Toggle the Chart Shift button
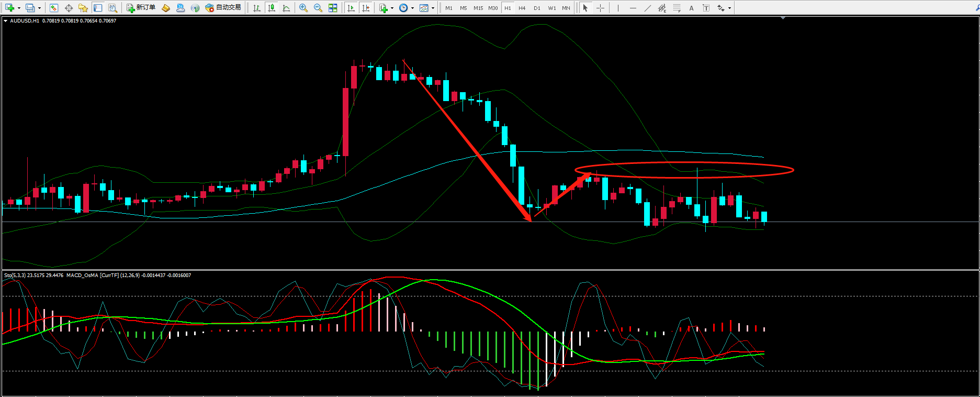This screenshot has width=980, height=397. tap(366, 8)
